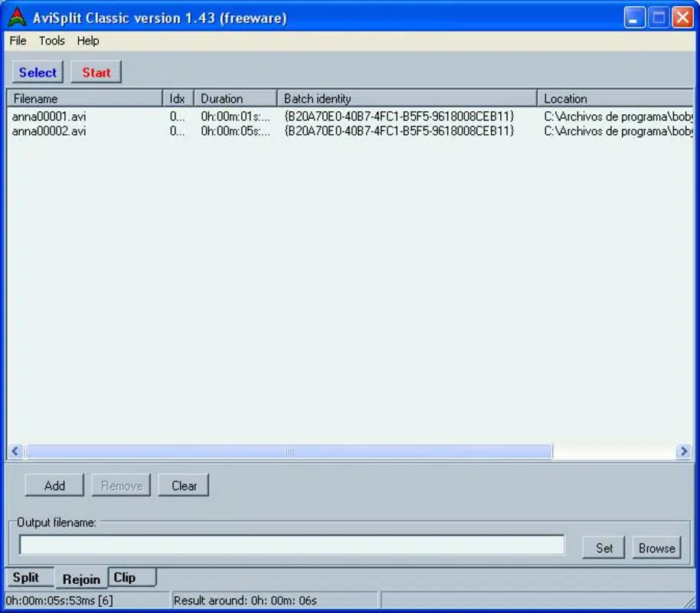Open the Tools menu
Screen dimensions: 700x613
tap(52, 41)
